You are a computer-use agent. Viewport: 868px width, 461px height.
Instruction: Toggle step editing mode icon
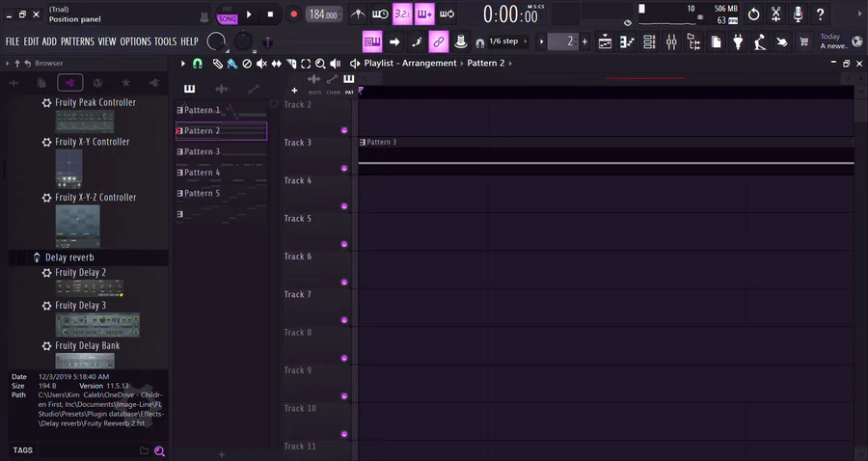(417, 41)
